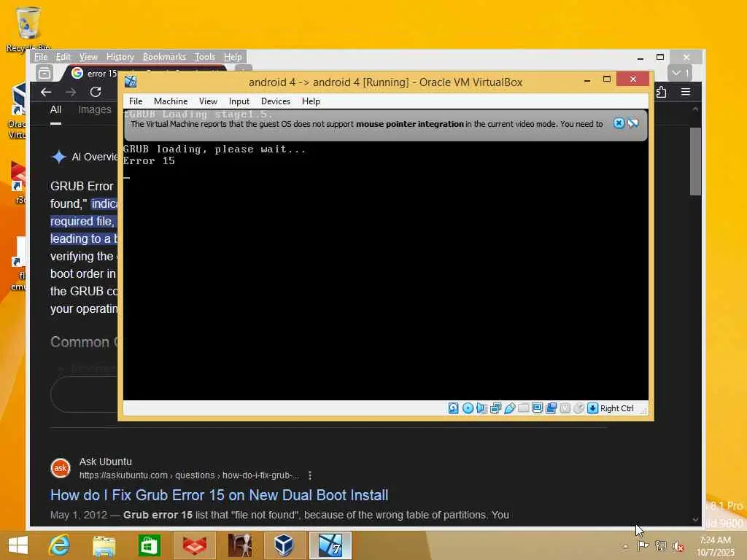Open the Windows Start button
Viewport: 747px width, 560px height.
[18, 545]
